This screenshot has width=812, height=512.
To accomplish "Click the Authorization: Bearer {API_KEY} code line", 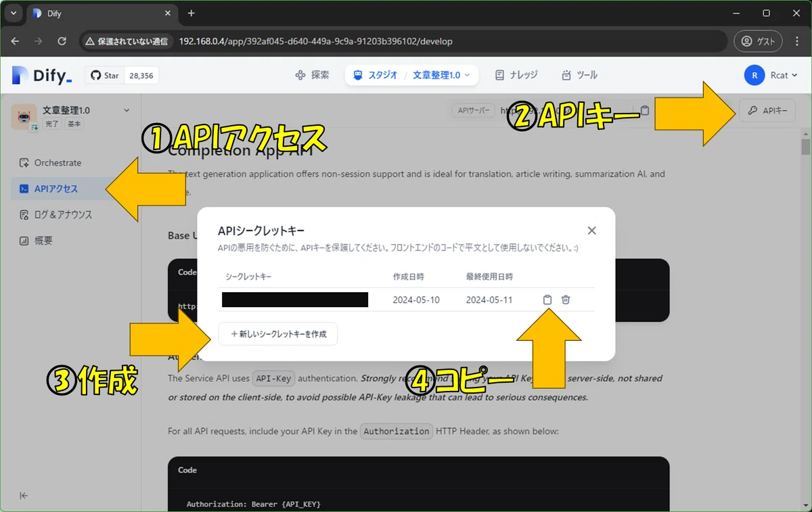I will 253,504.
